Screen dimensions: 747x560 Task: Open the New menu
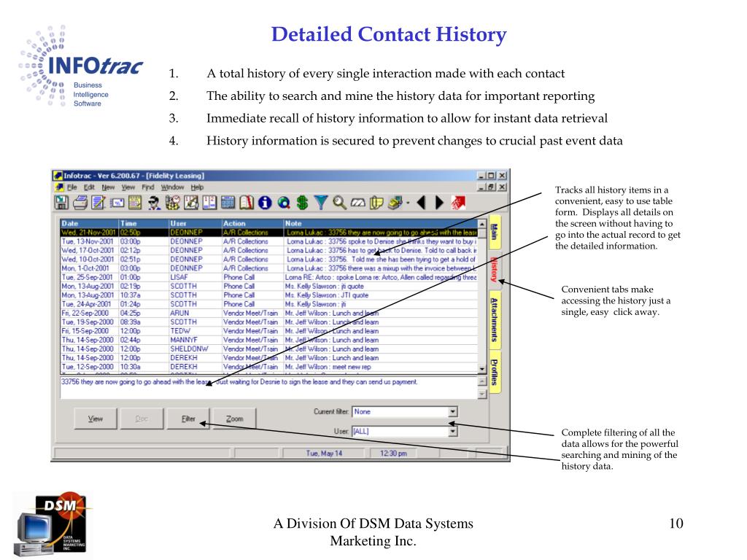click(x=108, y=187)
